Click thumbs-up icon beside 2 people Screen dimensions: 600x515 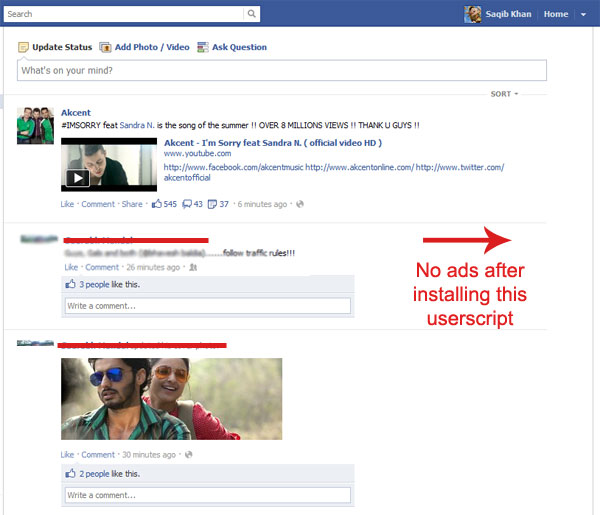click(x=70, y=474)
